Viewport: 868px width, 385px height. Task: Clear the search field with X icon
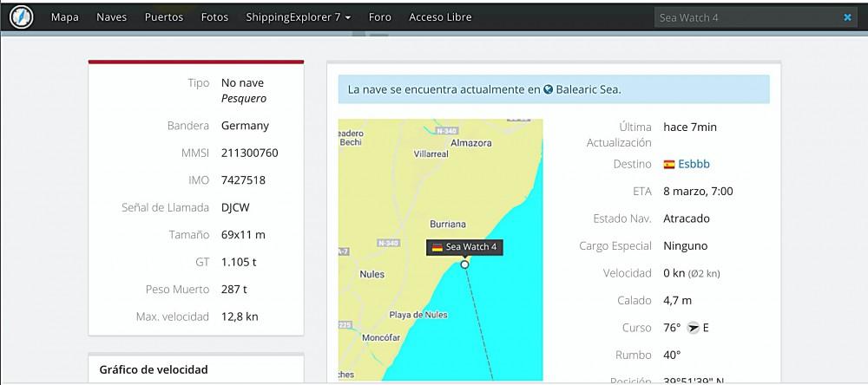(x=847, y=17)
